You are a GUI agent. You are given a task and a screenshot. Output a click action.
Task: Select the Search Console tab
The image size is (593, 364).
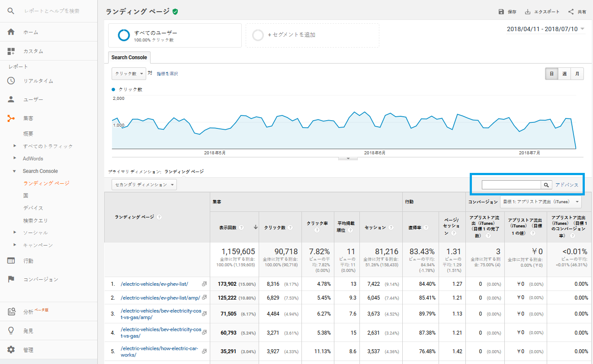tap(129, 57)
